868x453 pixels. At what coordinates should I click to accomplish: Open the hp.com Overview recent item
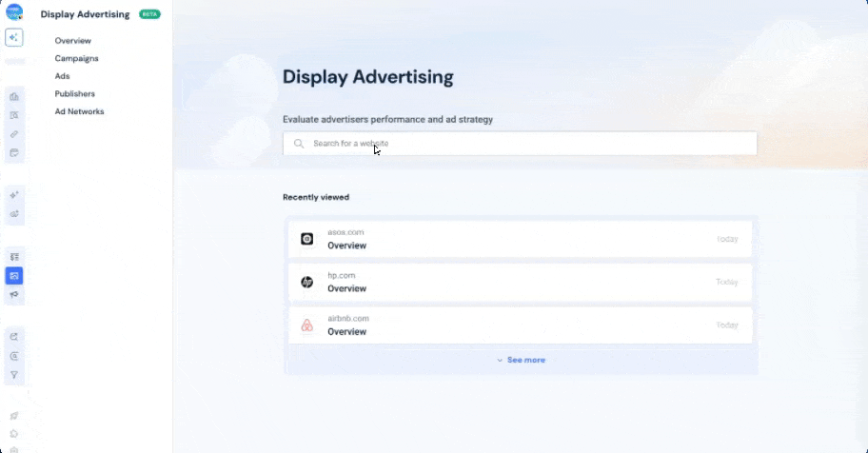coord(520,282)
